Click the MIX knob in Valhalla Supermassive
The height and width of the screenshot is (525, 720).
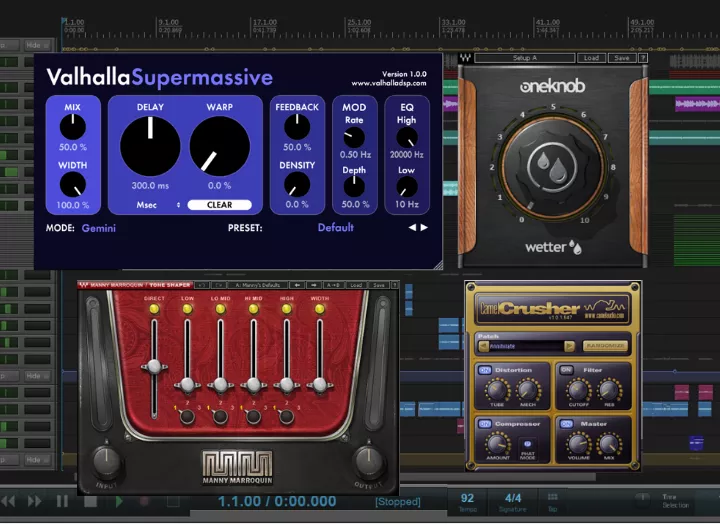[73, 127]
